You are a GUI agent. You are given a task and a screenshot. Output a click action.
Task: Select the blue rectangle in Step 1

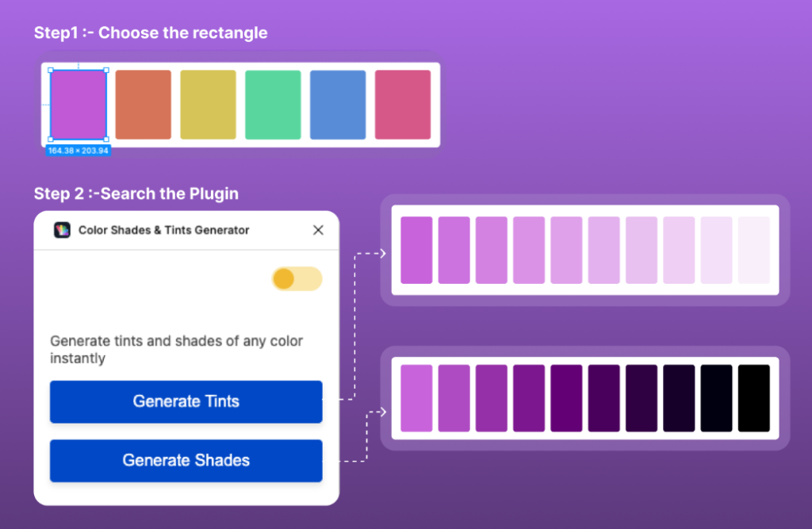pyautogui.click(x=338, y=105)
